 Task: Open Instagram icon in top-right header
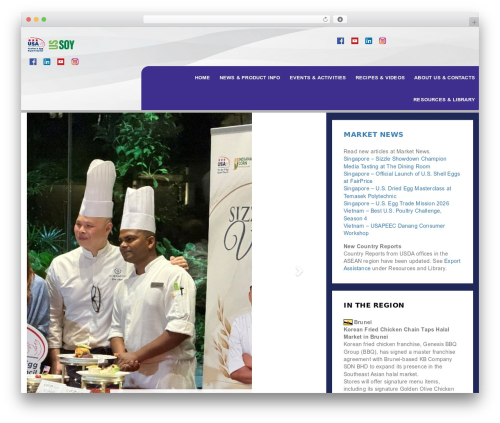(x=382, y=41)
